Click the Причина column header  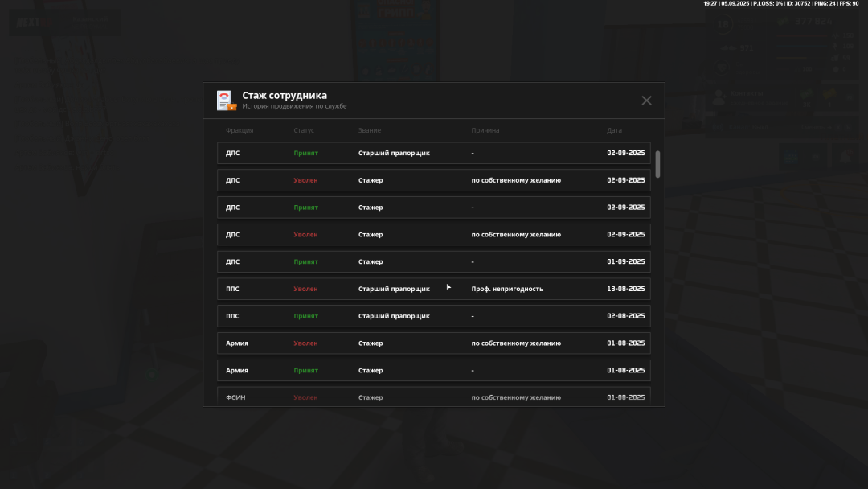485,130
